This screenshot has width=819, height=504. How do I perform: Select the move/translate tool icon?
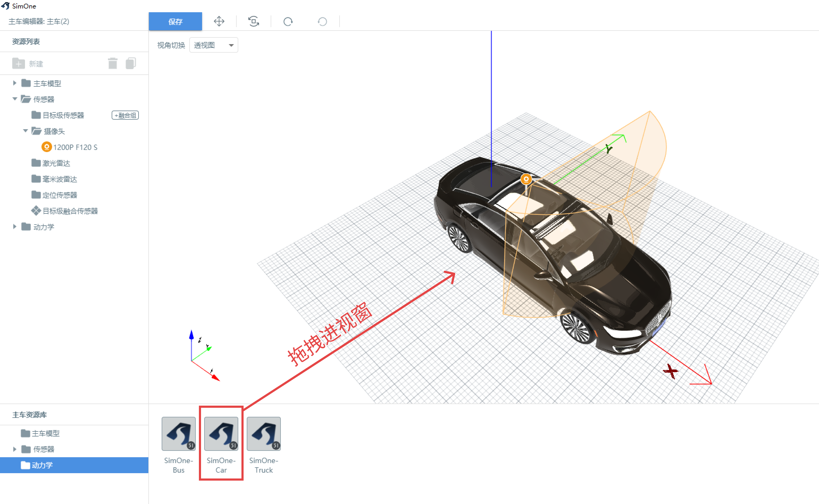[219, 22]
